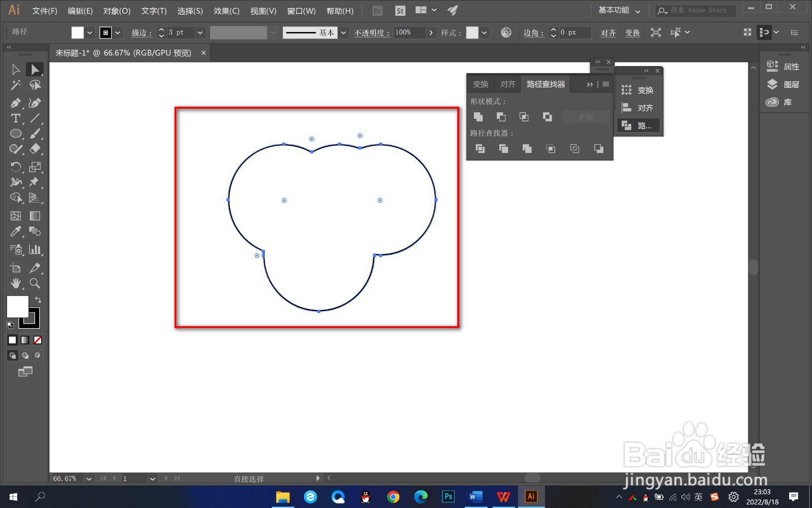
Task: Enable Draw Behind mode
Action: coord(25,355)
